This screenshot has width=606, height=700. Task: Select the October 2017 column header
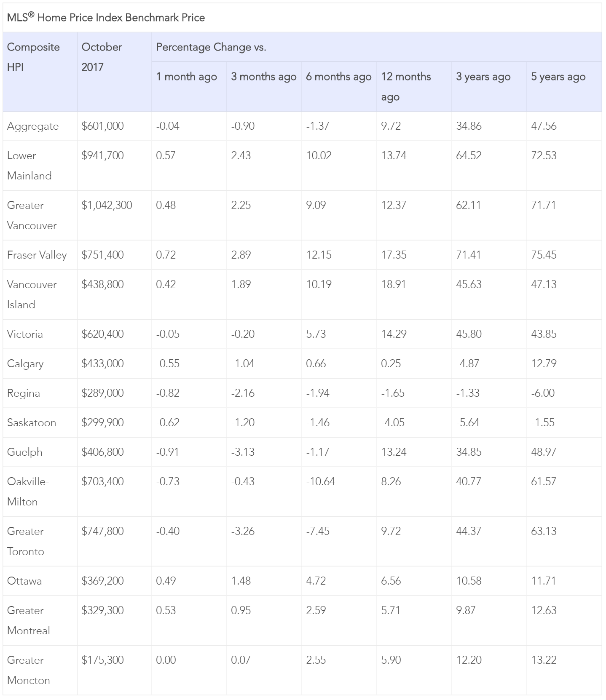pyautogui.click(x=102, y=57)
